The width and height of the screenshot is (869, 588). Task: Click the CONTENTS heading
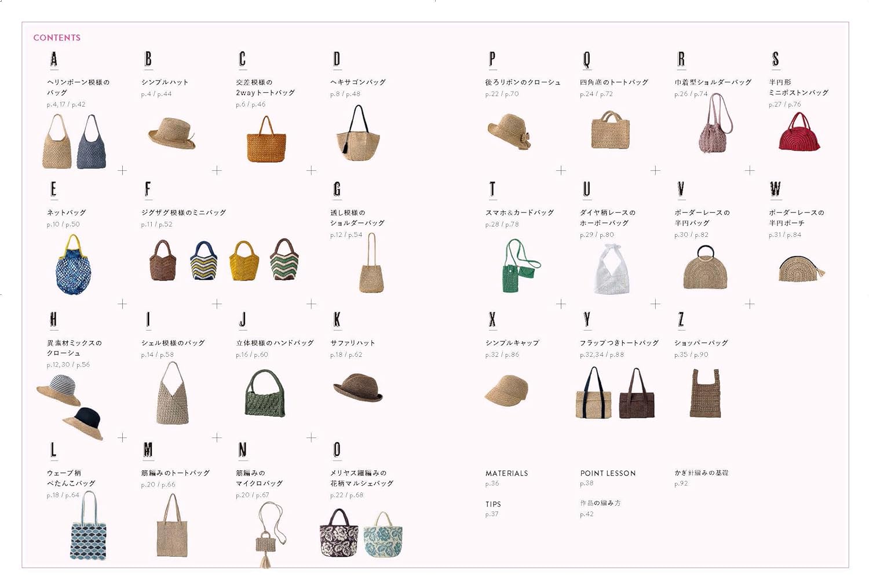57,38
